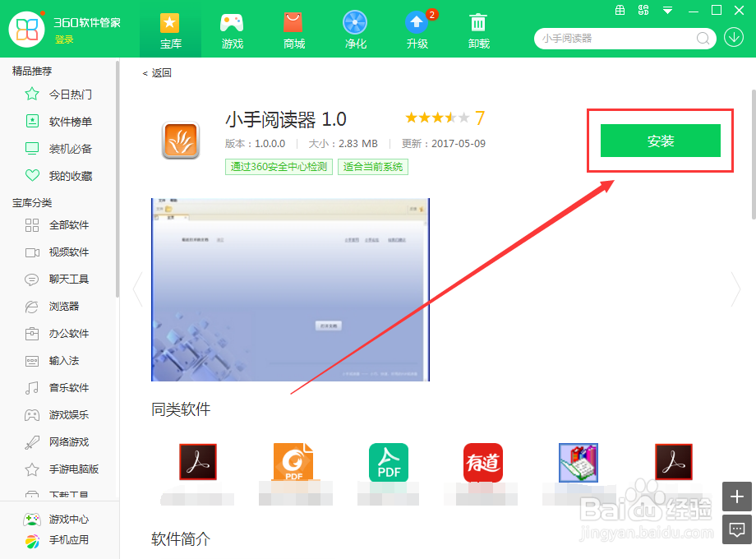The image size is (756, 559).
Task: Select the 网络游戏 category
Action: point(58,441)
